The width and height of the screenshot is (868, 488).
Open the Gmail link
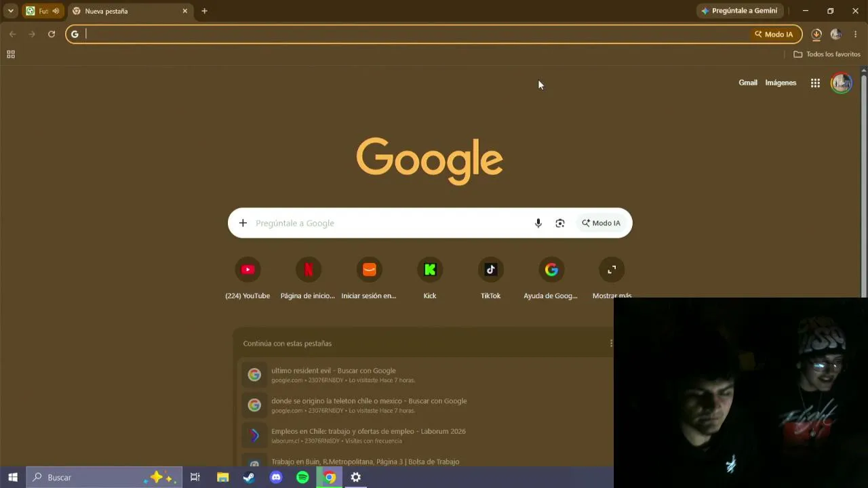point(748,83)
